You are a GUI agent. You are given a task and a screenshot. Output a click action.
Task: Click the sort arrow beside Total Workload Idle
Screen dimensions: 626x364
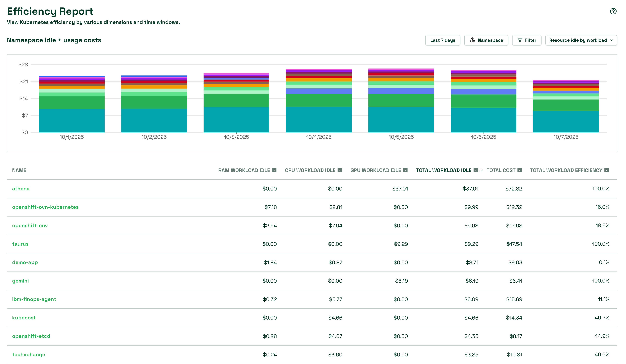[x=481, y=170]
